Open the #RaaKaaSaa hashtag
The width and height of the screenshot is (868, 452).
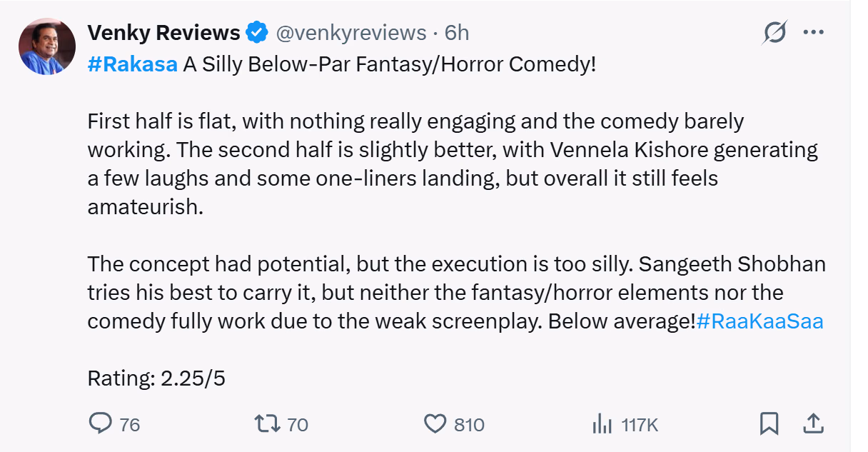click(759, 321)
